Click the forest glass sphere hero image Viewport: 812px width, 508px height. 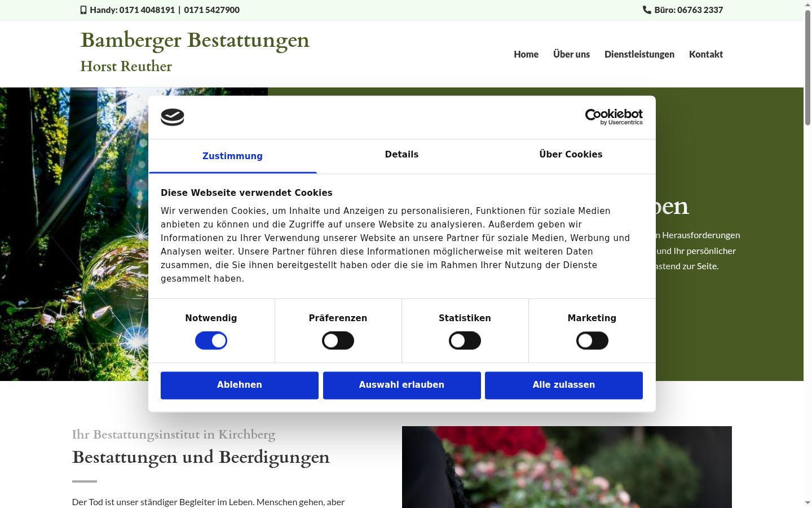(74, 234)
